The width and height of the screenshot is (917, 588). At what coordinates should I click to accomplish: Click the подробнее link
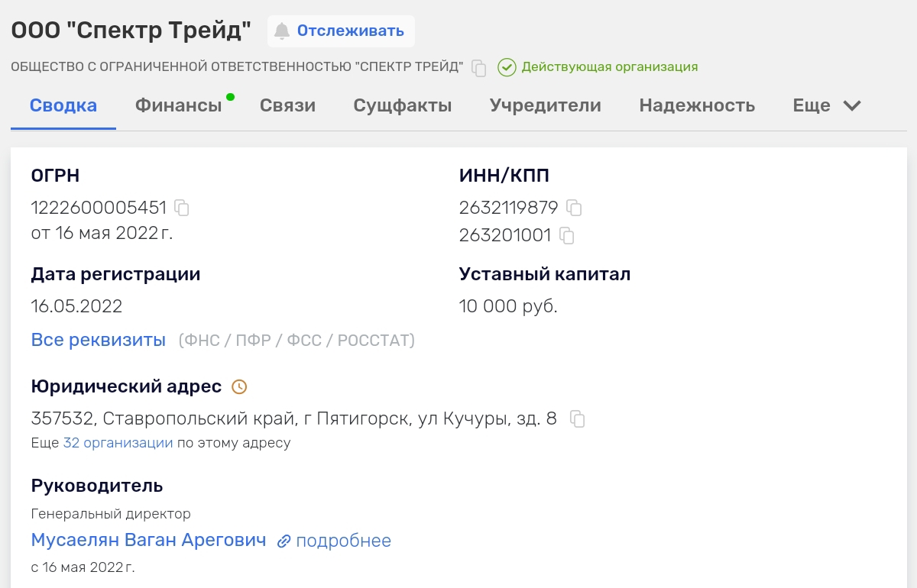coord(343,541)
